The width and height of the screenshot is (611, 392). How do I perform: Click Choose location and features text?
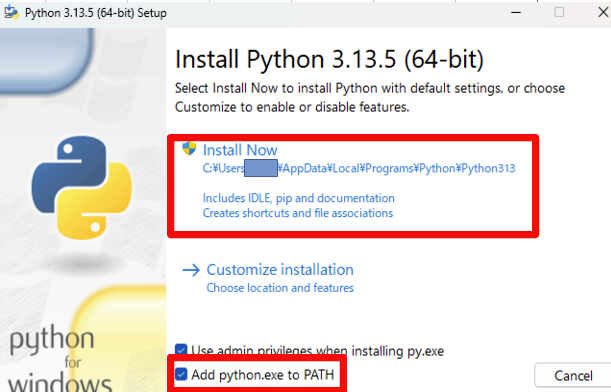tap(280, 288)
